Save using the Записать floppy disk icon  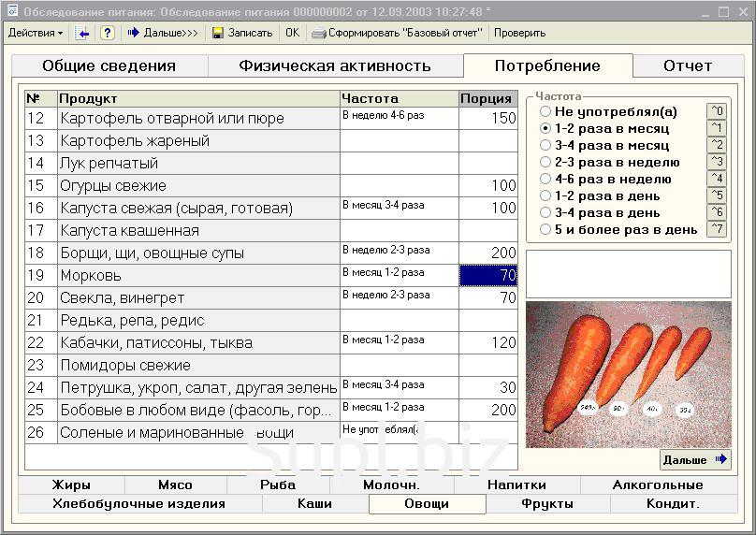(218, 33)
